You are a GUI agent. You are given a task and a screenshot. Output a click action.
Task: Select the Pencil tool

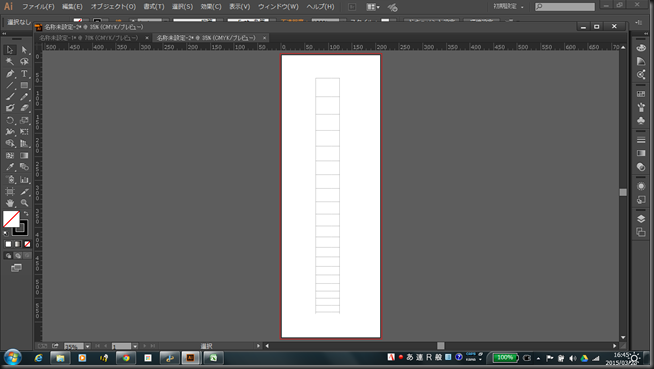coord(24,97)
